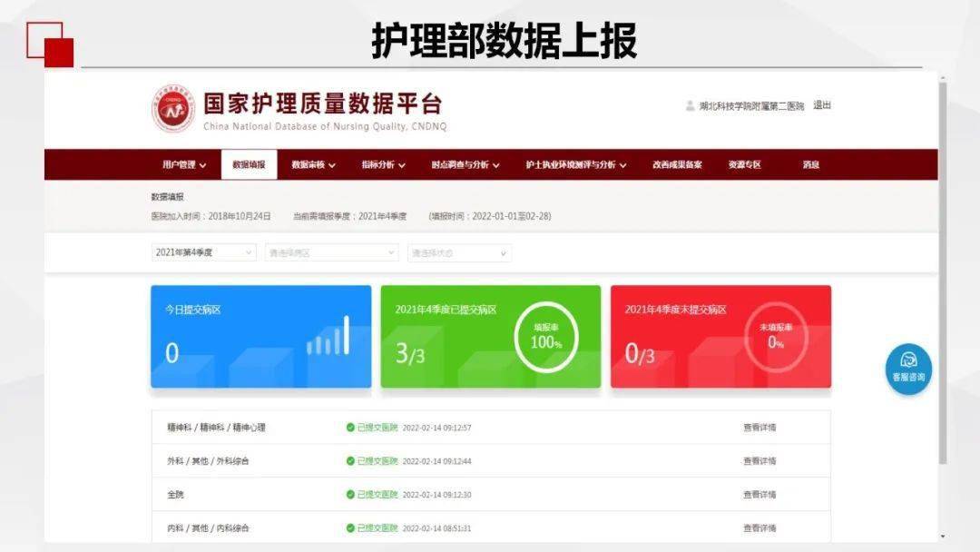Click the green checkmark on the 全院 row
Image resolution: width=980 pixels, height=552 pixels.
(352, 493)
